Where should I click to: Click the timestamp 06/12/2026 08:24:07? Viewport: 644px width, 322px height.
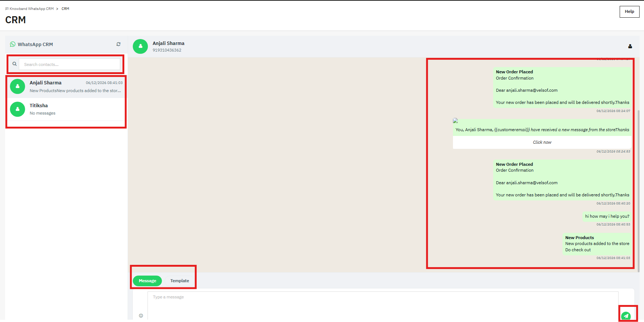pos(613,111)
